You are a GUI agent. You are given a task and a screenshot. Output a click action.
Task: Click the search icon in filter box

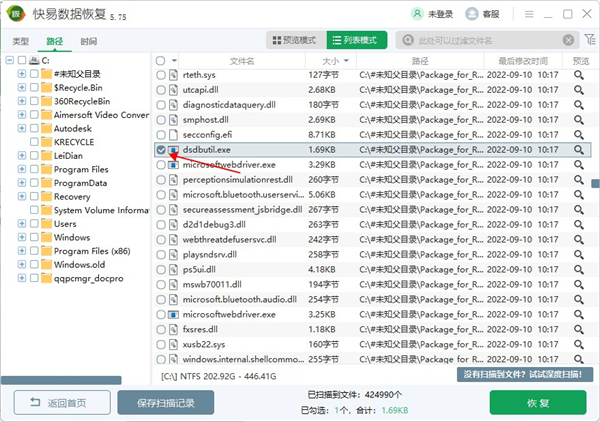coord(408,40)
